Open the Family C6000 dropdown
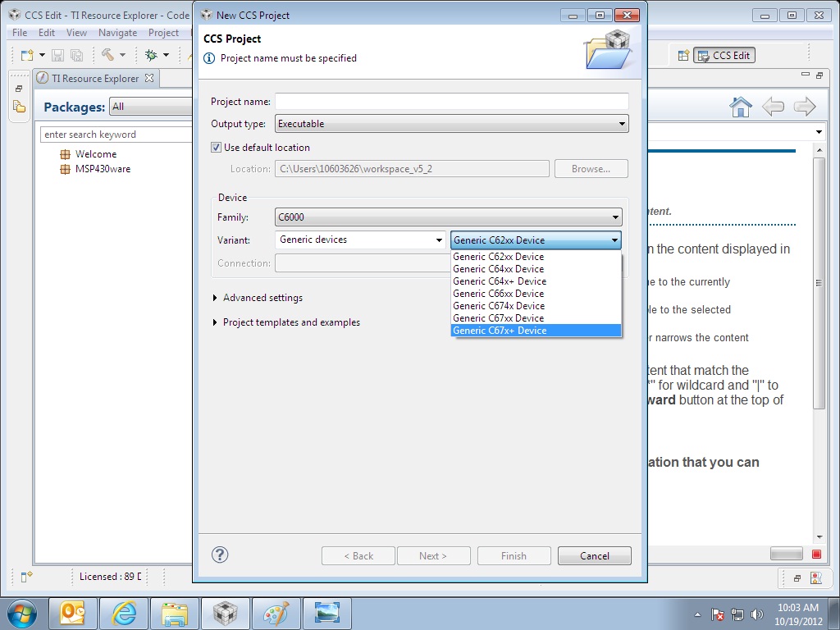The height and width of the screenshot is (630, 840). point(449,217)
